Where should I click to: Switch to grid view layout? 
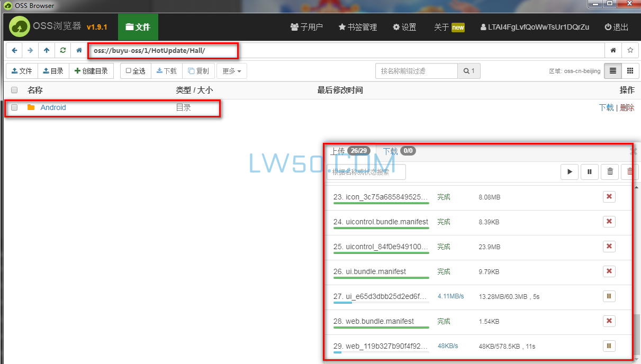(630, 71)
